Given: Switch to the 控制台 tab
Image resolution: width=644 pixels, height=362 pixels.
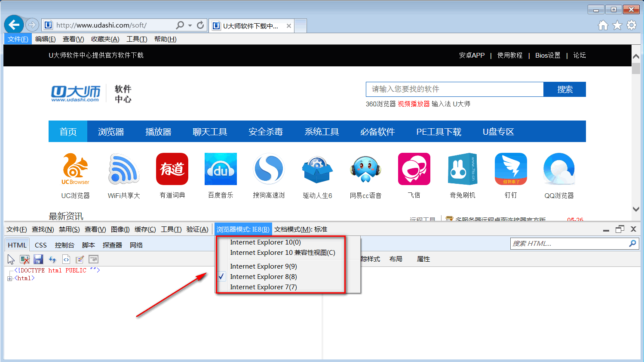Looking at the screenshot, I should pyautogui.click(x=64, y=245).
